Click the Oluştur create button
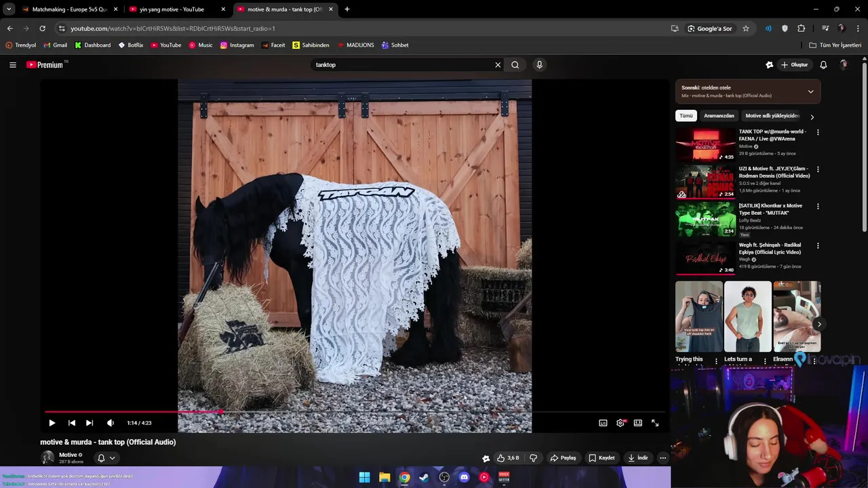 coord(794,65)
